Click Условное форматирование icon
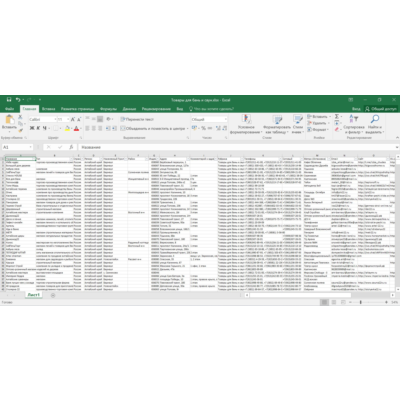The width and height of the screenshot is (400, 400). coord(246,119)
